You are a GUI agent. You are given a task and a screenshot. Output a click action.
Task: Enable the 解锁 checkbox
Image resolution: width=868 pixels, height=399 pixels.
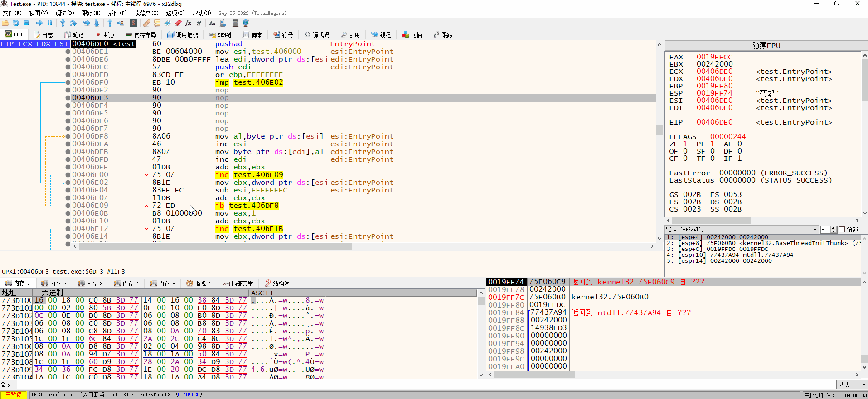tap(842, 230)
